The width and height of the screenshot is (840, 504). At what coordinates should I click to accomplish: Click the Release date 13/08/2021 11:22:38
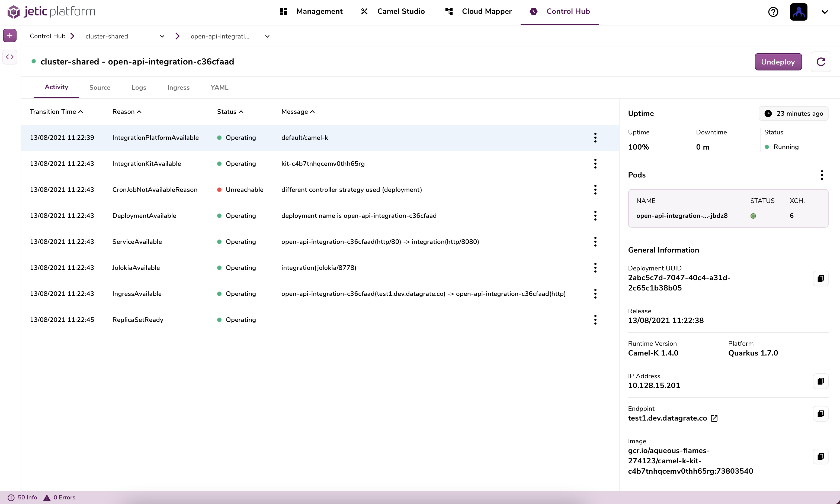[x=666, y=320]
